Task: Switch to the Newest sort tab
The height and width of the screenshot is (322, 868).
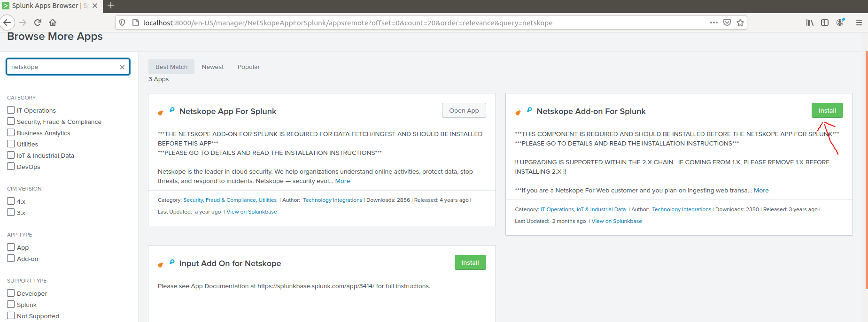Action: point(213,67)
